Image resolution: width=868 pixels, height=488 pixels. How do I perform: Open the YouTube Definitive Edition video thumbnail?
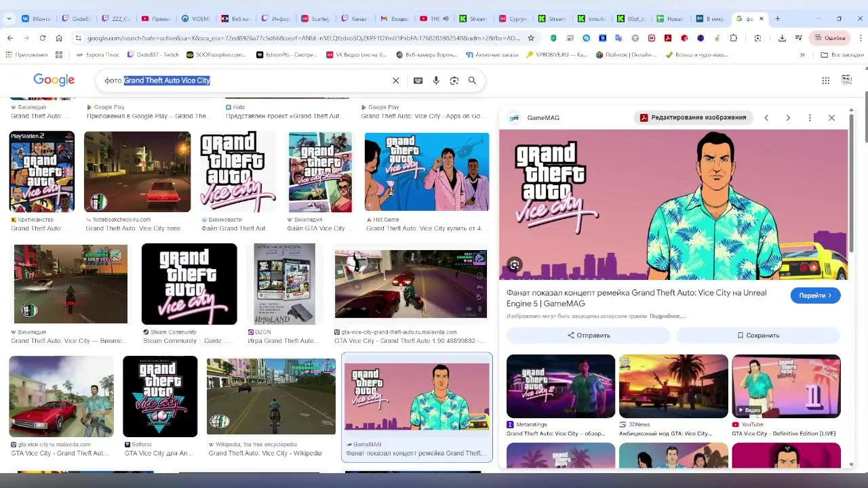click(x=786, y=386)
